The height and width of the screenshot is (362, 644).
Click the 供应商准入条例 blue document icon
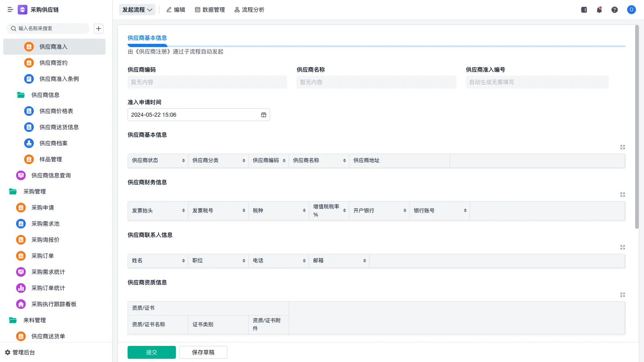pos(29,79)
